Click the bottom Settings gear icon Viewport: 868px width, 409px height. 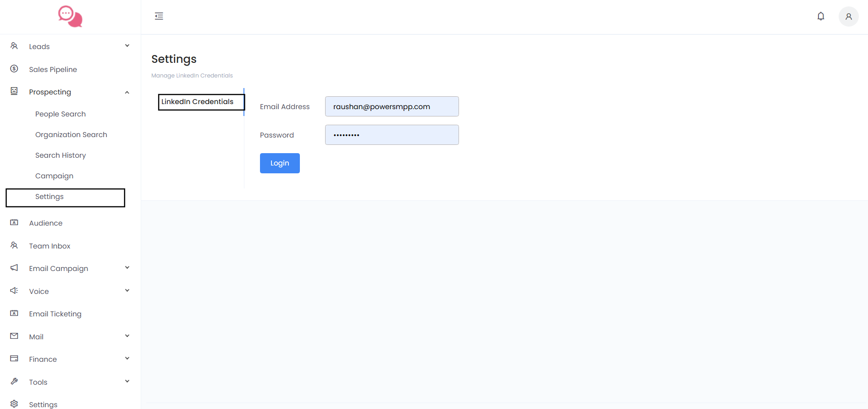click(14, 404)
